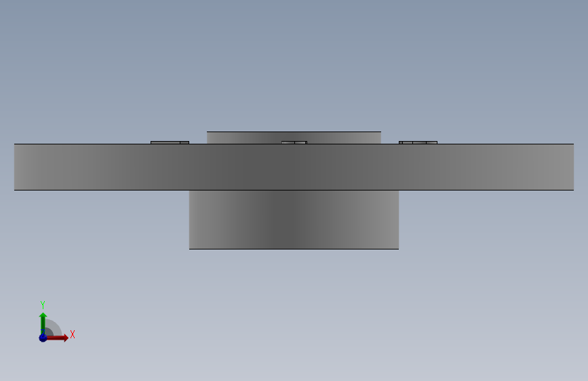This screenshot has height=381, width=588.
Task: Select the lower cylindrical hub
Action: pyautogui.click(x=294, y=220)
